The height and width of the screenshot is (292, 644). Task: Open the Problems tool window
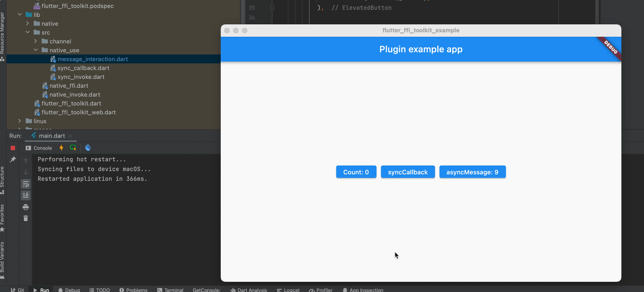pos(133,290)
